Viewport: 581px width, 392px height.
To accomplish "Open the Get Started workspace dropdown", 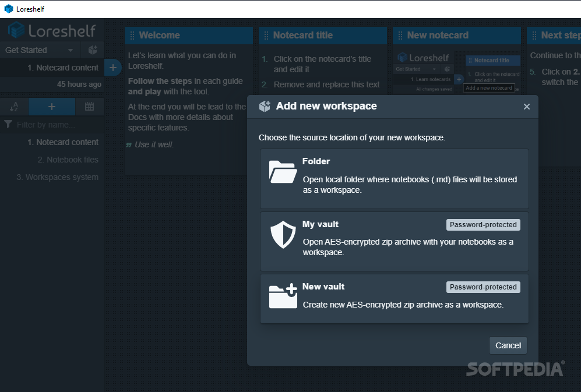I will tap(41, 50).
